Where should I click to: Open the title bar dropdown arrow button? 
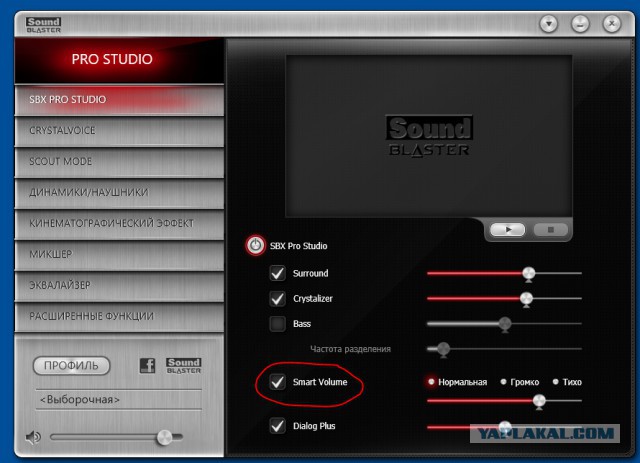549,24
